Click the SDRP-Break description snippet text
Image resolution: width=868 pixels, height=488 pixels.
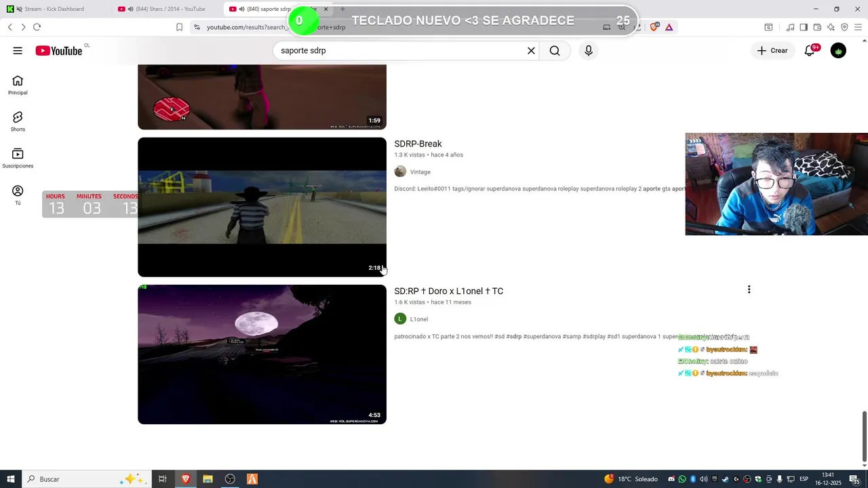click(539, 189)
